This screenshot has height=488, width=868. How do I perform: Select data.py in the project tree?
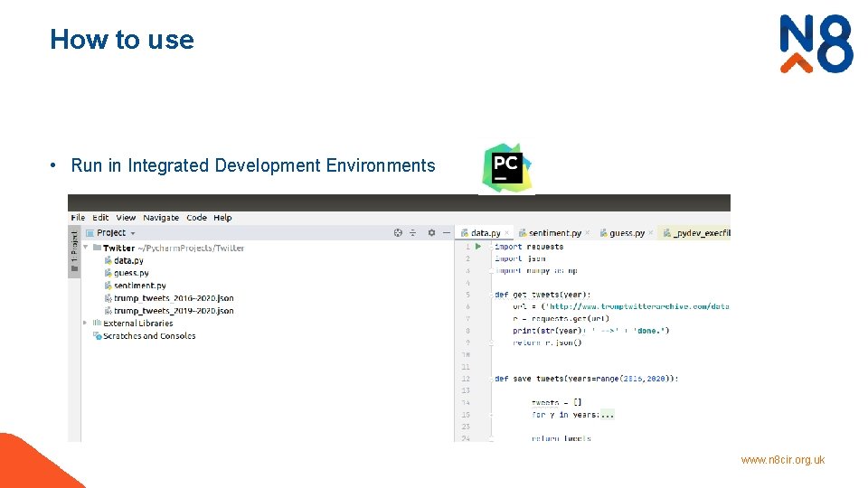pyautogui.click(x=128, y=260)
